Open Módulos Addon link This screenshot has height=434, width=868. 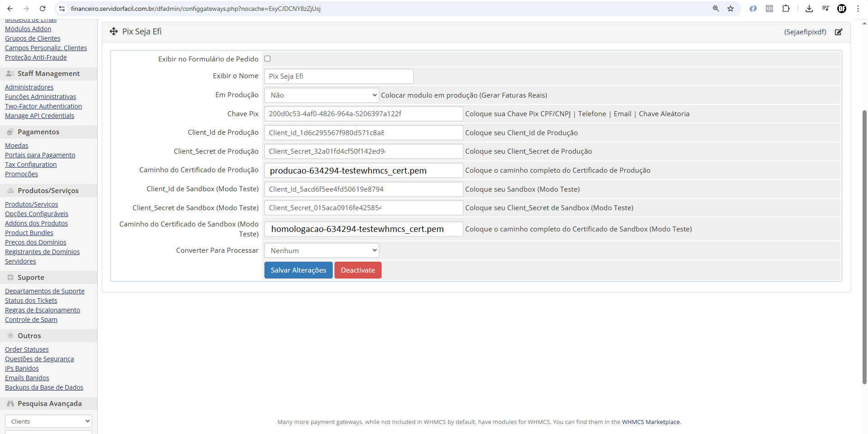(x=28, y=29)
